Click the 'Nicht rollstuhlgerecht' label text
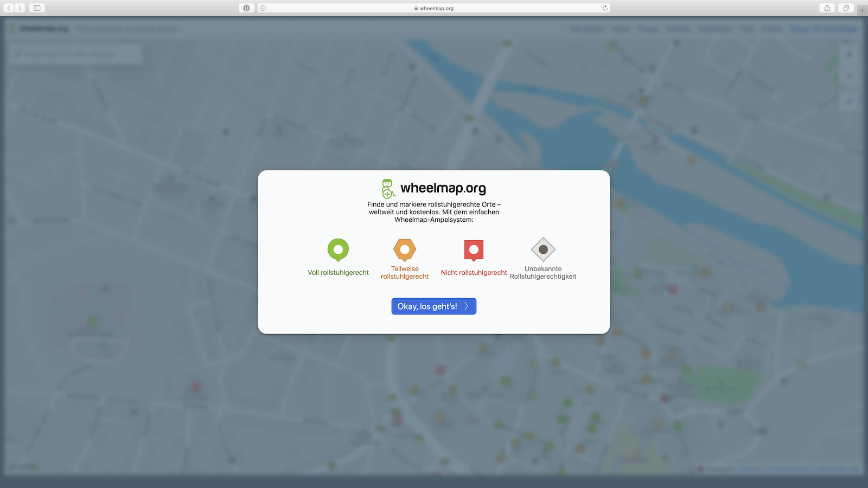 [x=474, y=273]
